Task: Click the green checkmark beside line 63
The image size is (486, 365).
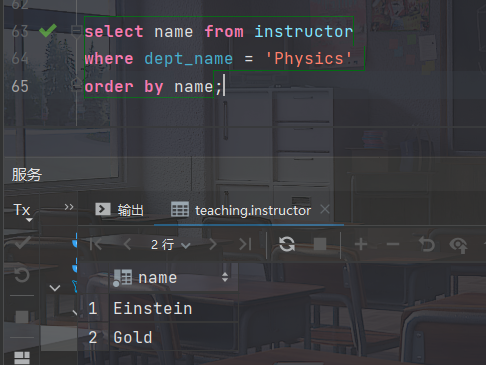Action: click(48, 31)
